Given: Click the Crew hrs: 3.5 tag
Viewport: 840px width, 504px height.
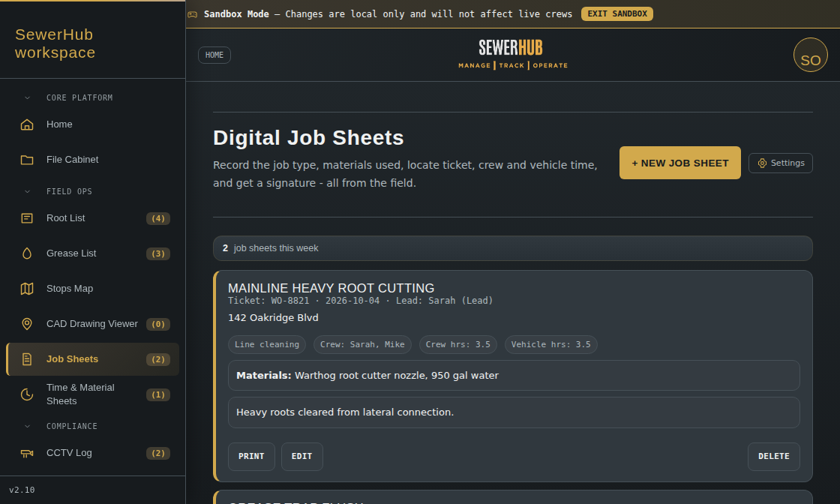Looking at the screenshot, I should (x=458, y=344).
